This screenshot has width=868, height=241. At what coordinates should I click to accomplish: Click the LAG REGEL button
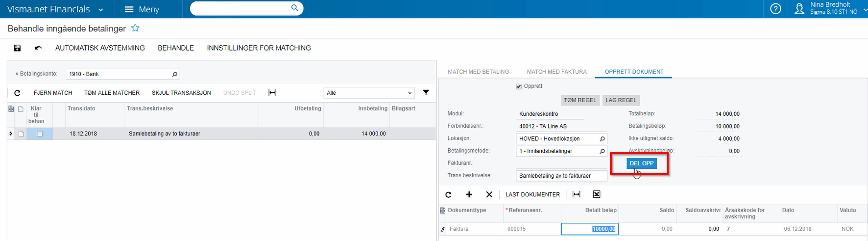point(621,100)
